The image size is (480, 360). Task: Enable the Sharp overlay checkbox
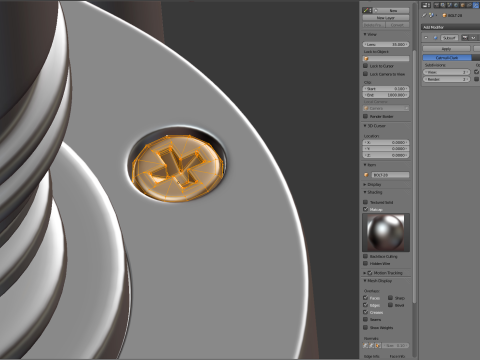[x=390, y=298]
